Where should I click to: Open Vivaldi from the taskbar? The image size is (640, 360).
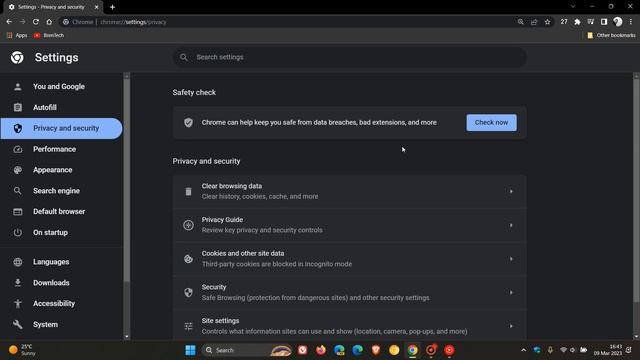[302, 350]
